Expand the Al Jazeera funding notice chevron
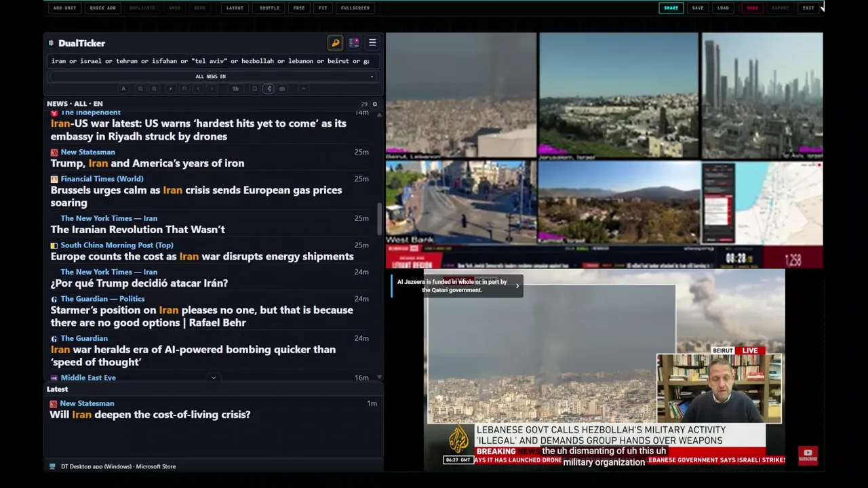868x488 pixels. coord(517,286)
